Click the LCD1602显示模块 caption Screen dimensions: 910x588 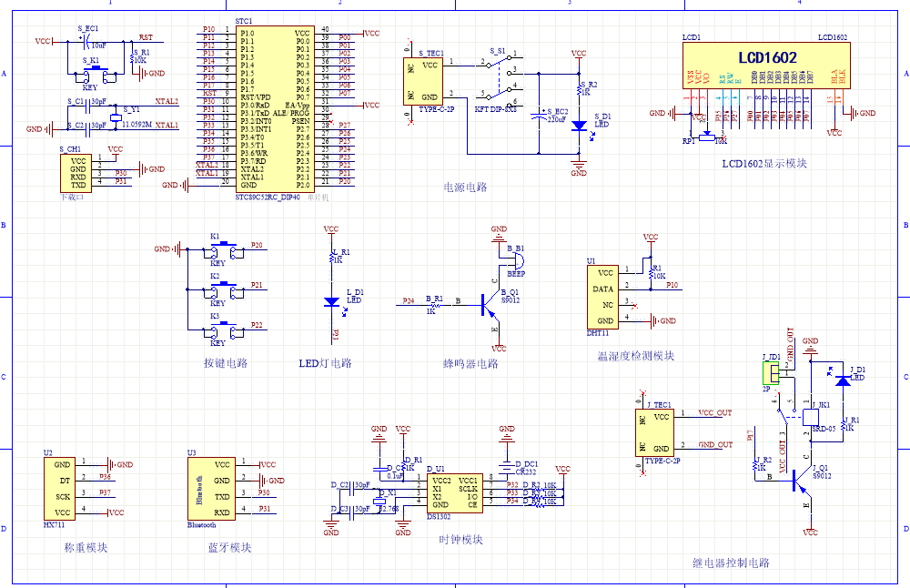pyautogui.click(x=764, y=164)
